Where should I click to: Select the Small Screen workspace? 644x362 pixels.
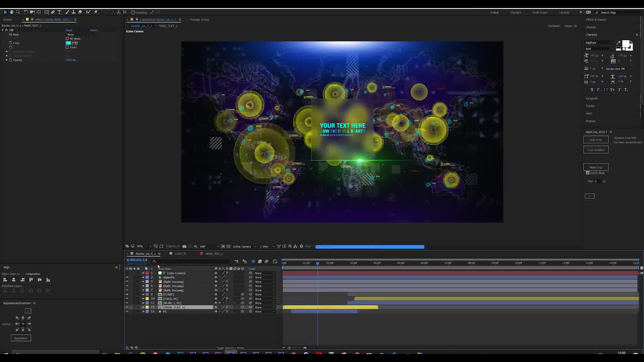point(540,13)
